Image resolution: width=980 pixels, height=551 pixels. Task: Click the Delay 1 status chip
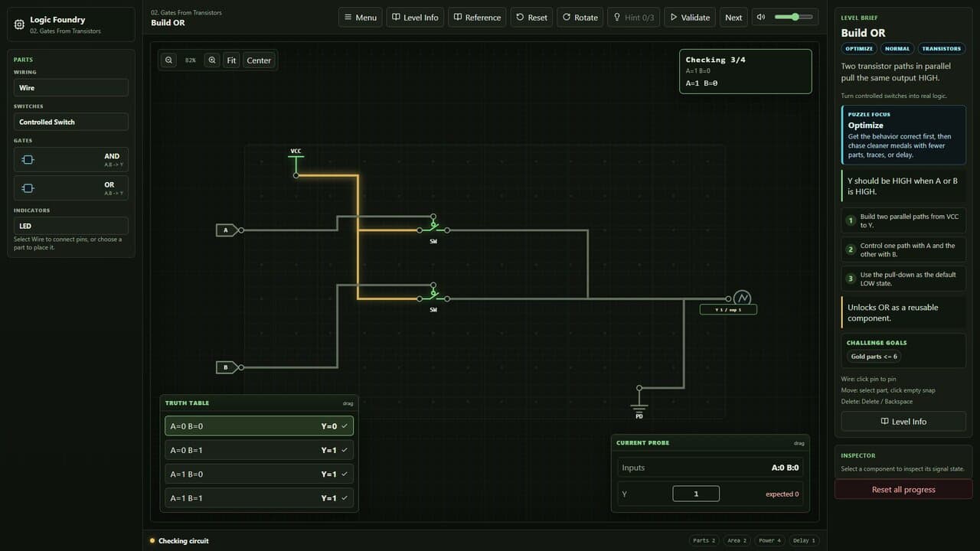[x=804, y=540]
